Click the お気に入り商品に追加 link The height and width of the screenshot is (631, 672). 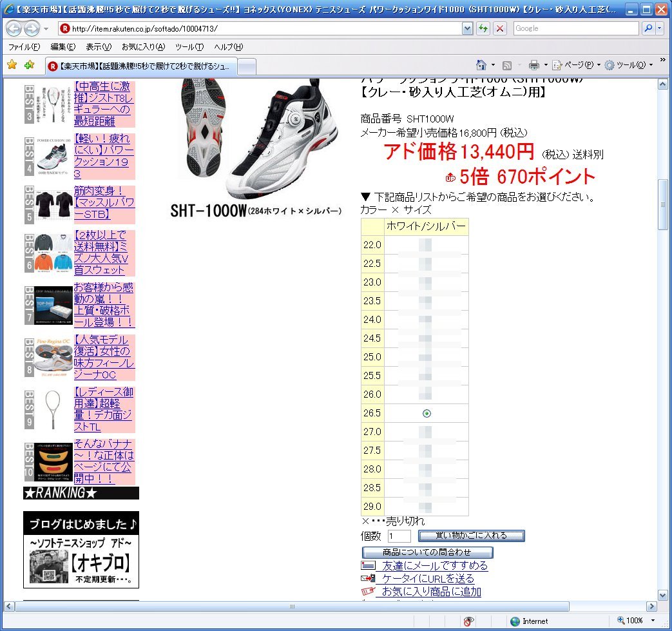[x=431, y=592]
